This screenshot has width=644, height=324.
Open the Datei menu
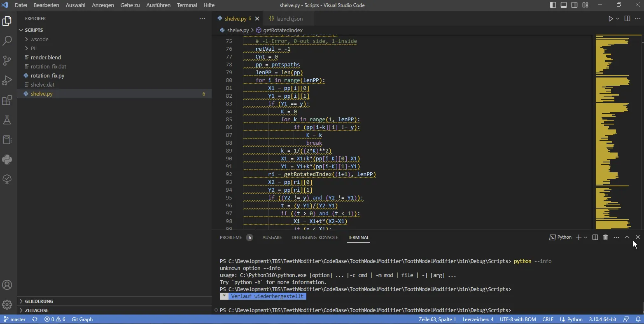(x=21, y=5)
